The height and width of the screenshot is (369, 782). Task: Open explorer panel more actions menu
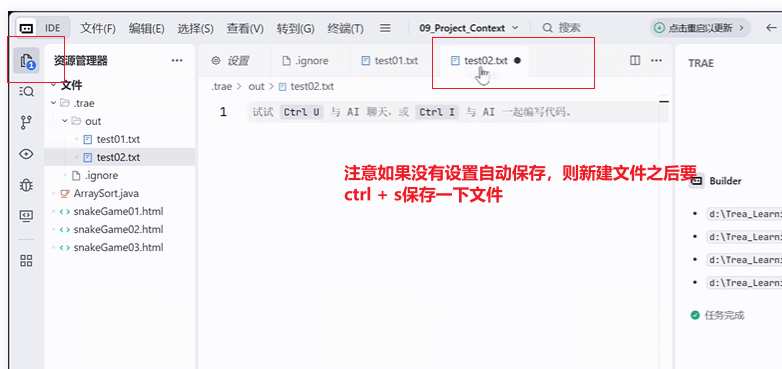point(177,61)
